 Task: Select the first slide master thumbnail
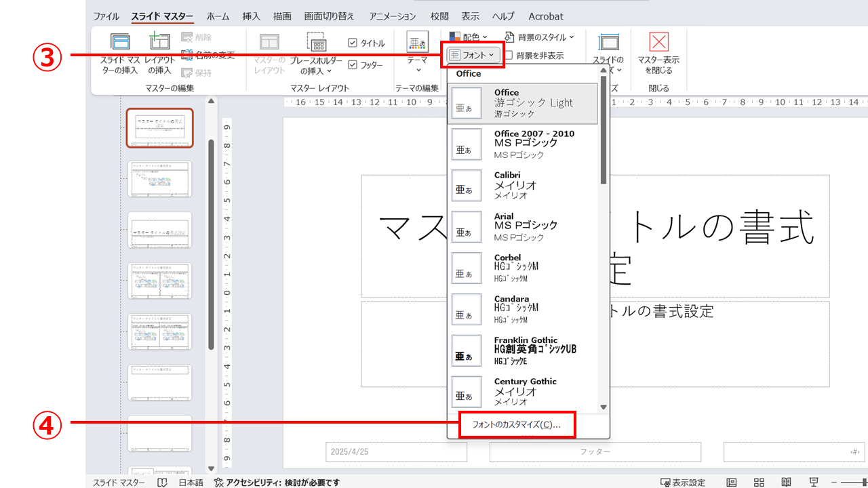pos(160,128)
